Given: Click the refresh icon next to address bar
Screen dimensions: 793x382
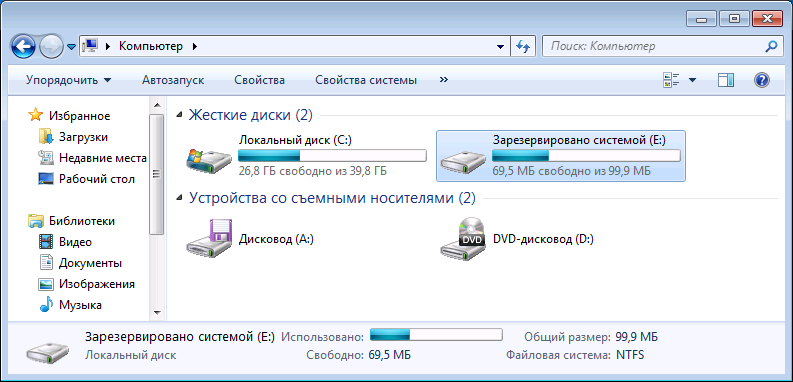Looking at the screenshot, I should [523, 47].
